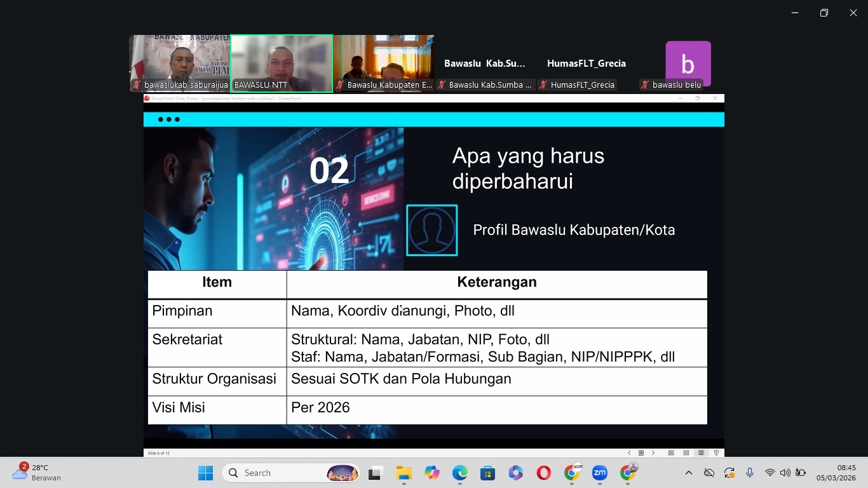Image resolution: width=868 pixels, height=488 pixels.
Task: Launch Microsoft Edge from taskbar
Action: coord(459,473)
